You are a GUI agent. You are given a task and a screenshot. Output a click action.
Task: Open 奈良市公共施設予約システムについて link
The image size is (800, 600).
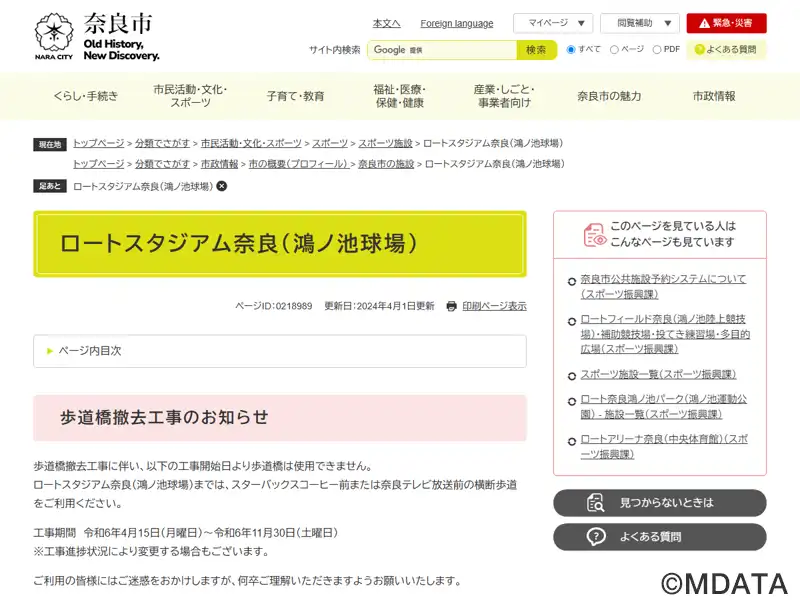click(x=663, y=287)
